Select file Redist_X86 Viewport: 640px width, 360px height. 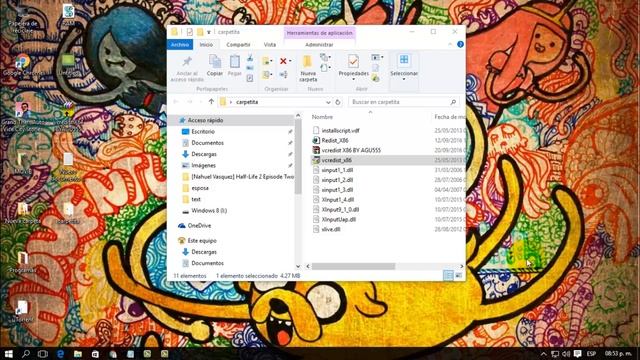coord(335,140)
